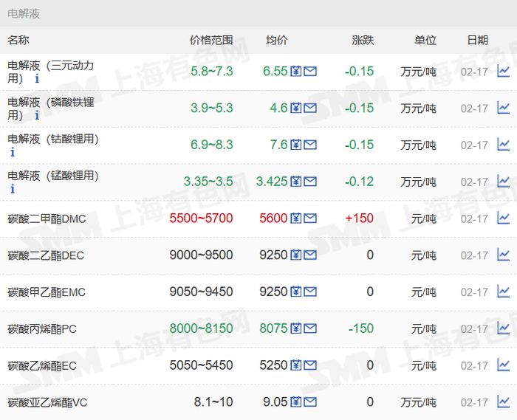Screen dimensions: 517x420
Task: Click the price range 9050~9450
Action: (x=201, y=292)
